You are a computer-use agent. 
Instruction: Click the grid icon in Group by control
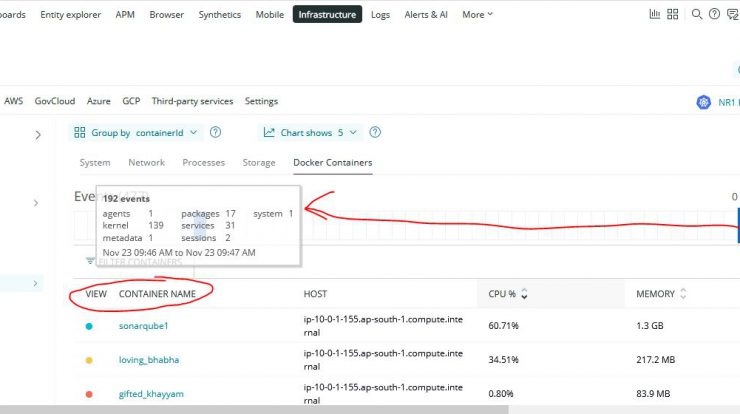coord(80,133)
